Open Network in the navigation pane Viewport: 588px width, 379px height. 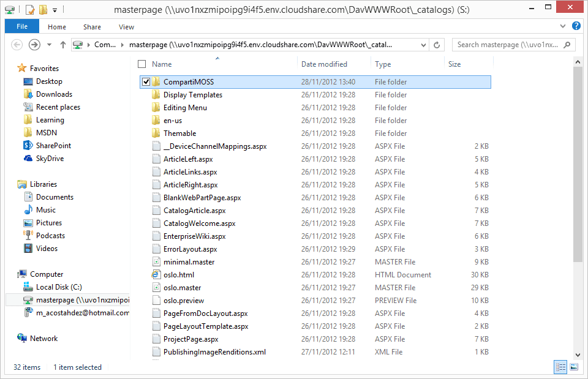tap(44, 338)
